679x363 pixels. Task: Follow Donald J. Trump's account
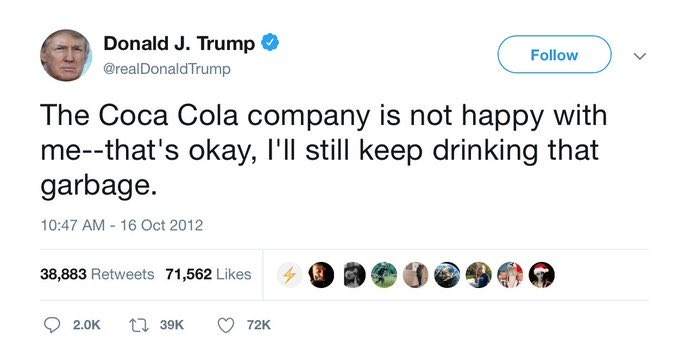(554, 55)
